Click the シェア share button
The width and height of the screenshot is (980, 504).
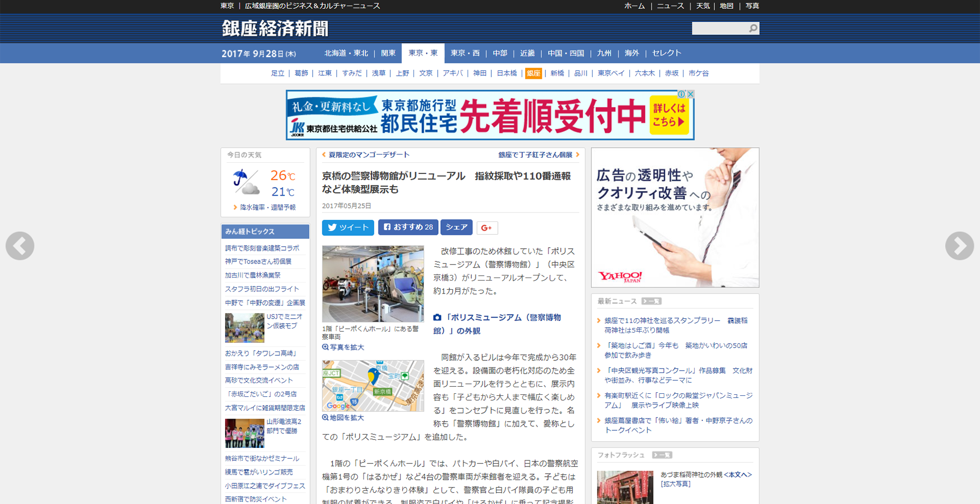click(x=456, y=227)
